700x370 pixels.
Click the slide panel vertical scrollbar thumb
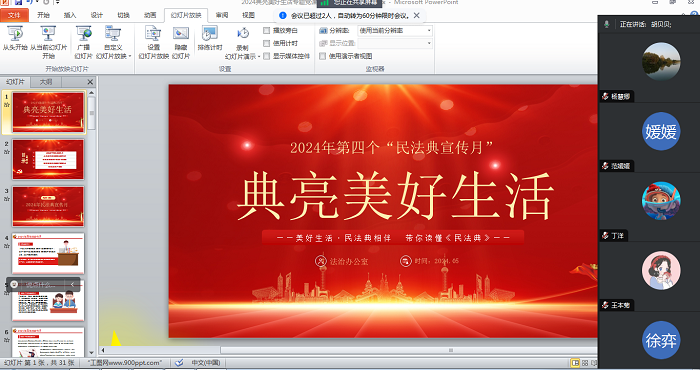[x=92, y=113]
